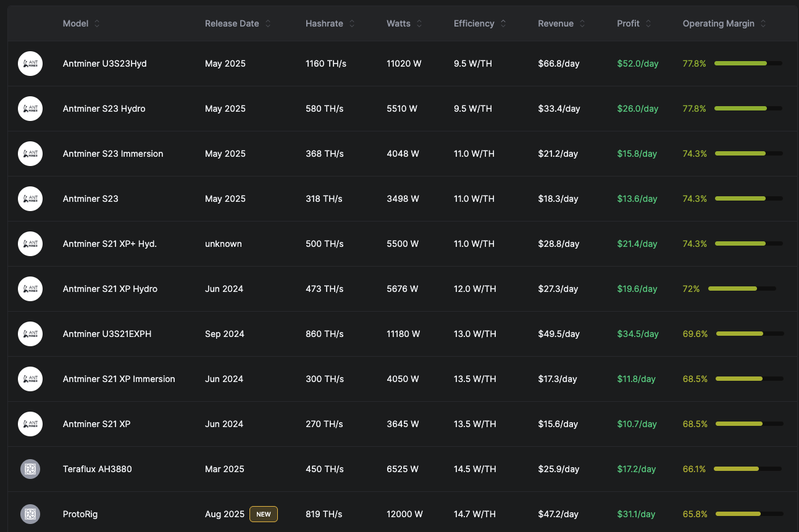Click the Antminer U3S21EXPH brand logo
The height and width of the screenshot is (532, 799).
[30, 334]
